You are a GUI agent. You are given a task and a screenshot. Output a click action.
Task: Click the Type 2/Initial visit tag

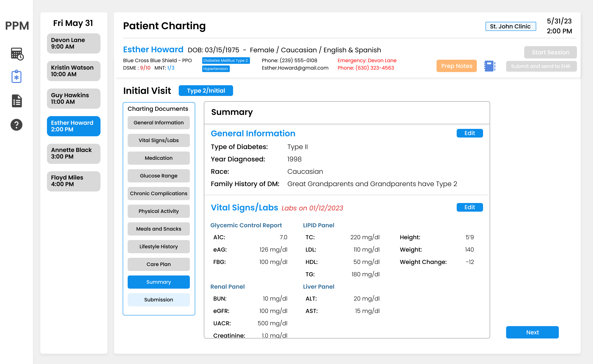coord(206,91)
